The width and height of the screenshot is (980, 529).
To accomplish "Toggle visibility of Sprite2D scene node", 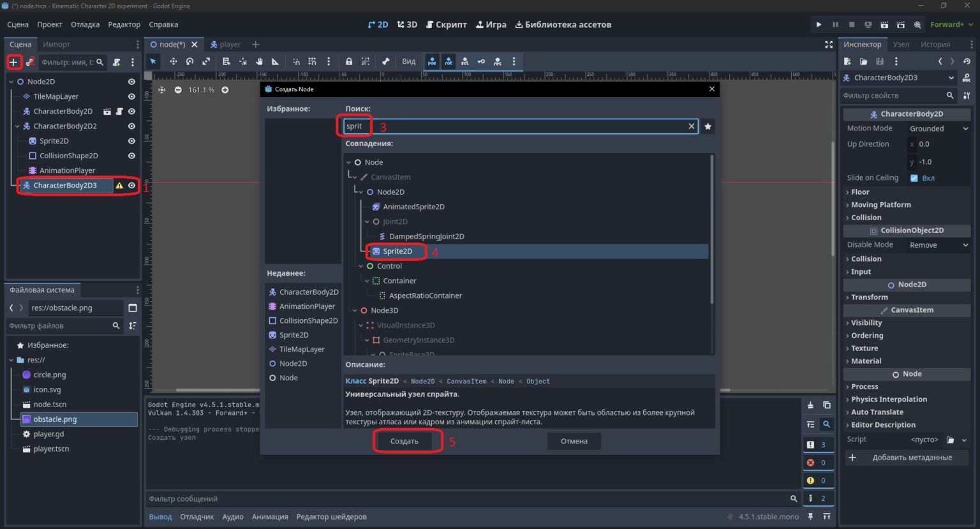I will tap(131, 140).
